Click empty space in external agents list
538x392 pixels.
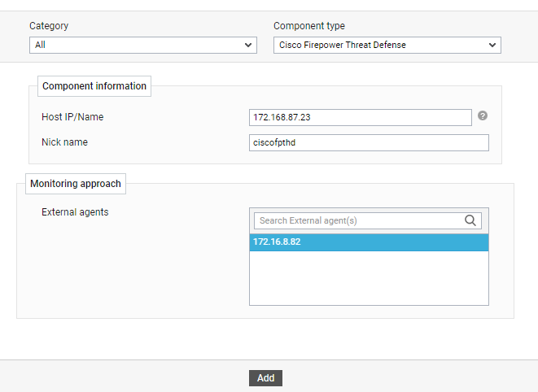pos(369,278)
